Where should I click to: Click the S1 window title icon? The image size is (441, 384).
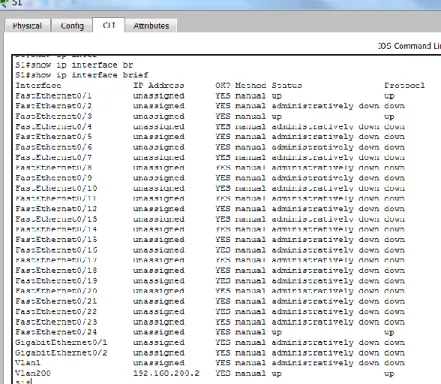[4, 3]
